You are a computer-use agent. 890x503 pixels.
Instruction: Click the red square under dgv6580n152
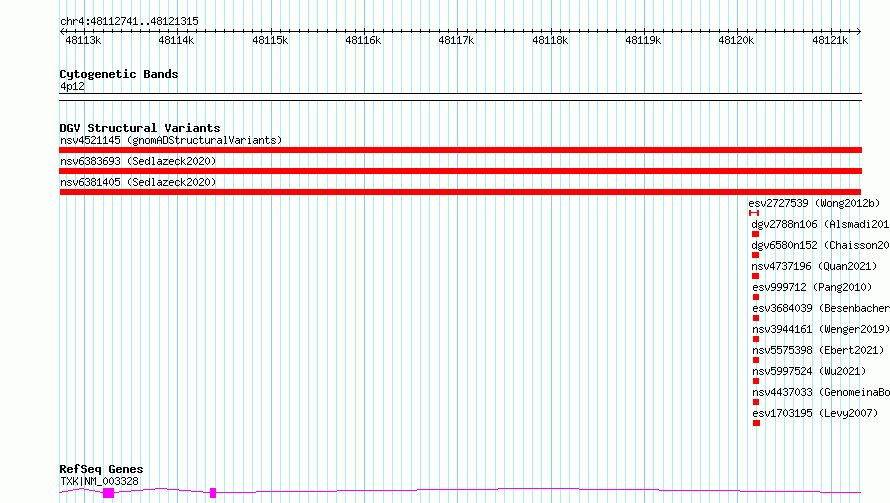tap(755, 255)
